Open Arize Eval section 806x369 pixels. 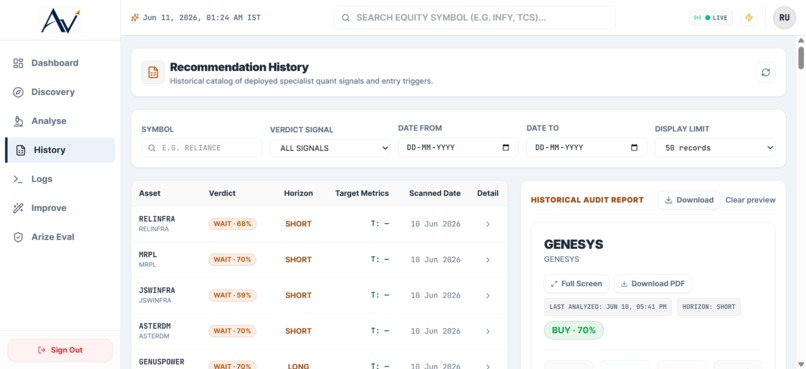60,237
